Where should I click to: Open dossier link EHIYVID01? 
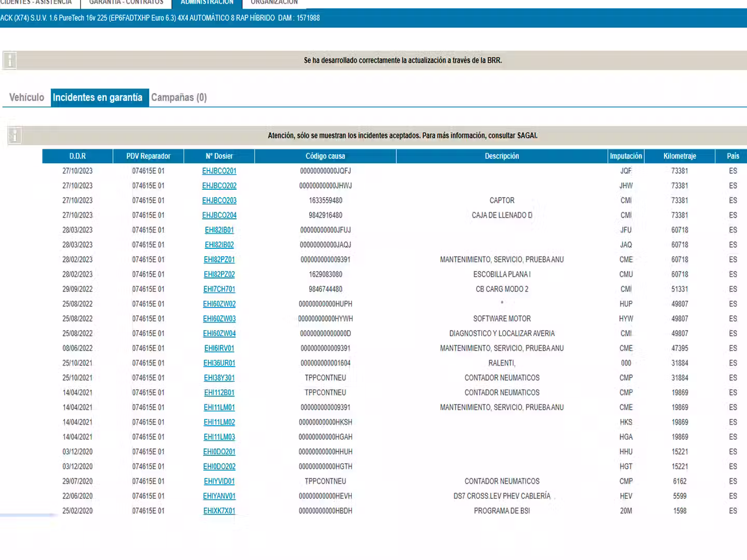coord(219,481)
